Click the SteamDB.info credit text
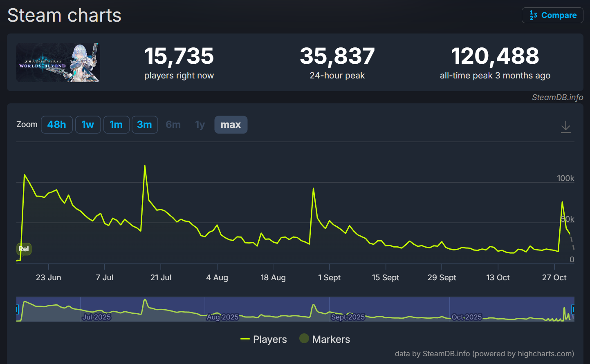 pos(557,97)
